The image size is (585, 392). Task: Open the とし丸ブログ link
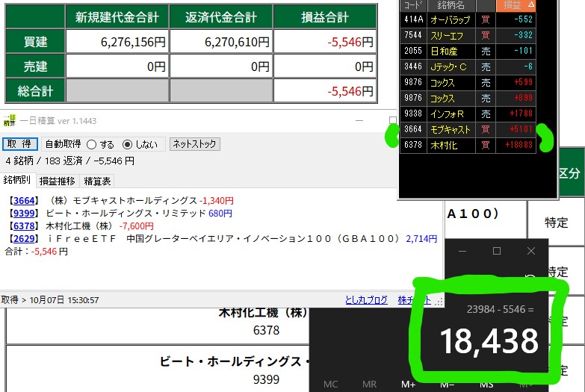[x=366, y=300]
